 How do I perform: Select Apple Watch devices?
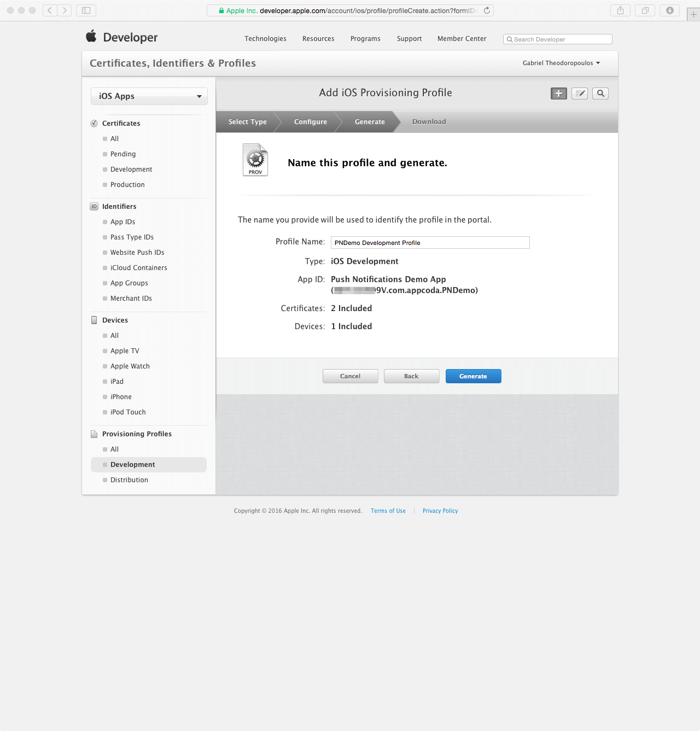(x=130, y=366)
